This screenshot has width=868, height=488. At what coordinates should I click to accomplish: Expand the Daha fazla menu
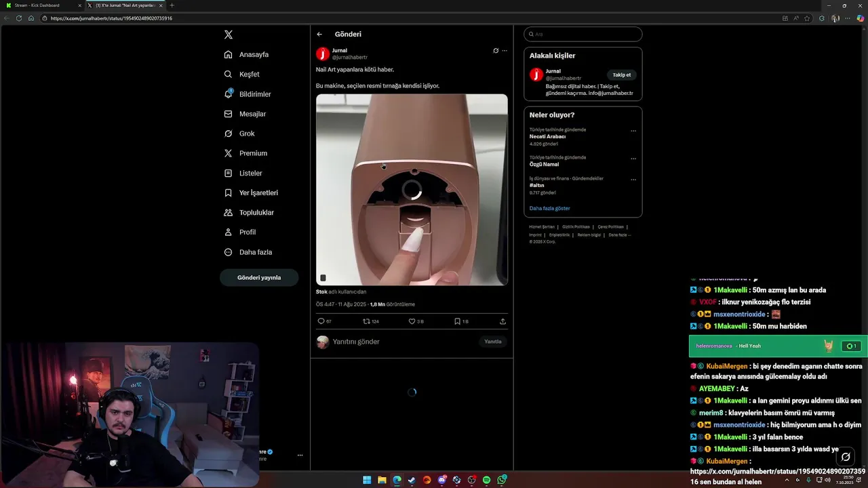248,252
